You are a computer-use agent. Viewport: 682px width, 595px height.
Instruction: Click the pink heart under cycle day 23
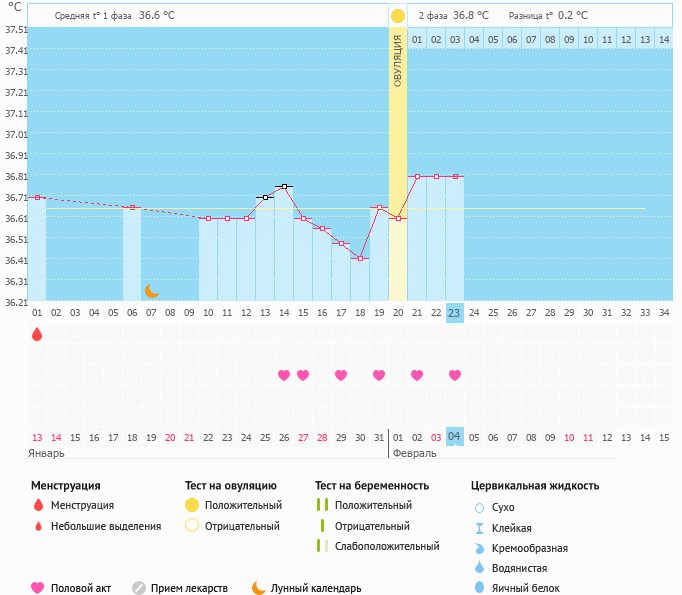tap(455, 375)
